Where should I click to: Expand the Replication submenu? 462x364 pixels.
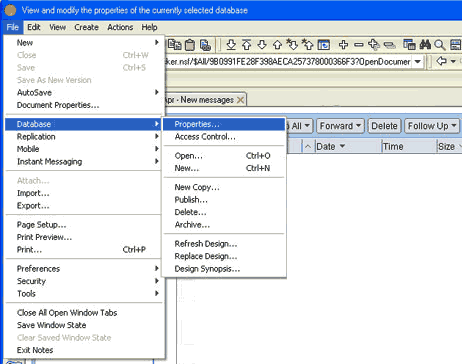[x=157, y=136]
